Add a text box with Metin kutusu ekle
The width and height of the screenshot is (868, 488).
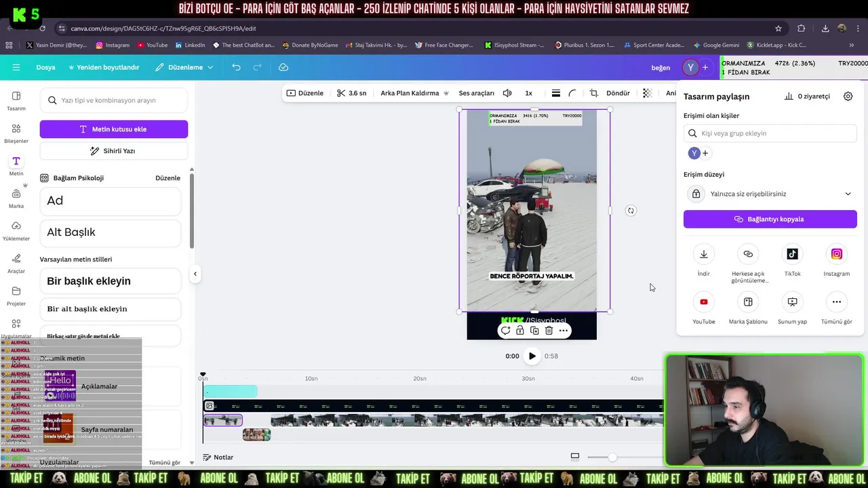click(114, 129)
